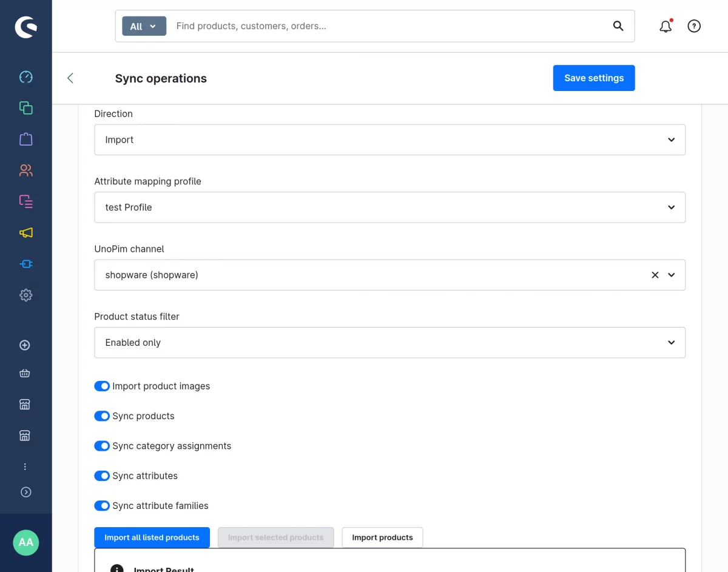This screenshot has width=728, height=572.
Task: Open the Settings gear icon in sidebar
Action: (x=25, y=295)
